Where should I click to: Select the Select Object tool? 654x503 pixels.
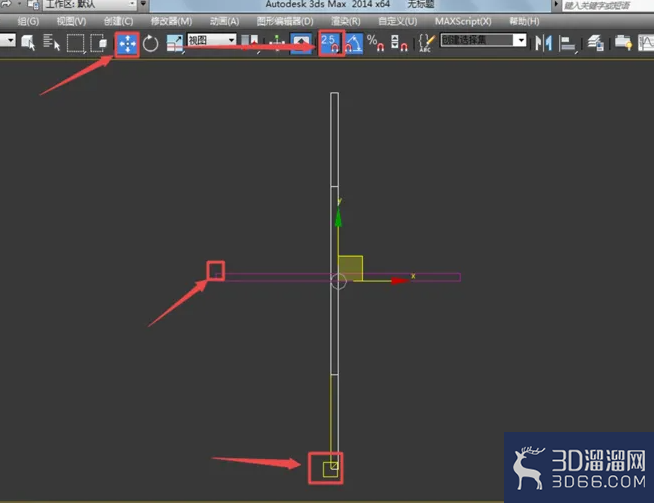pyautogui.click(x=28, y=43)
